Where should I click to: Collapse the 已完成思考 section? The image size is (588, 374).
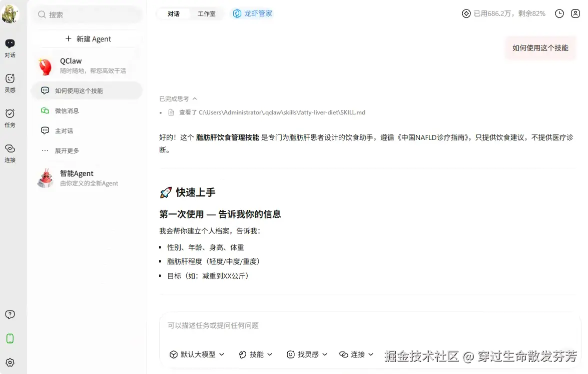coord(178,98)
